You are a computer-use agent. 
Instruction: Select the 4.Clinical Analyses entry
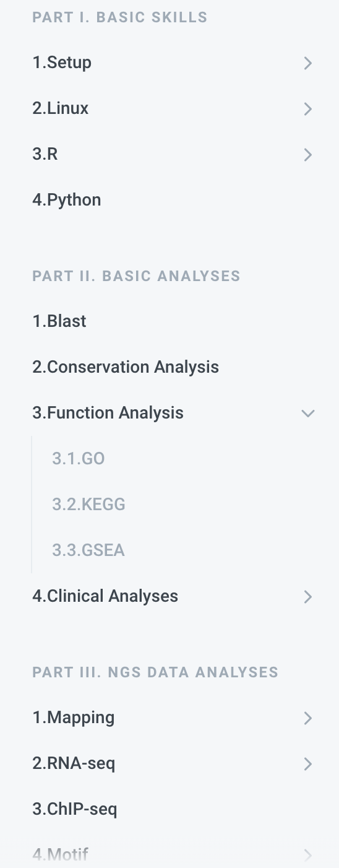[105, 596]
